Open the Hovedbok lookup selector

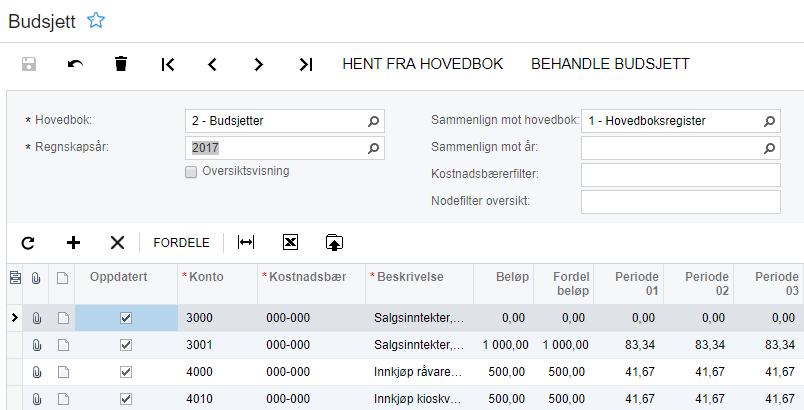[373, 121]
